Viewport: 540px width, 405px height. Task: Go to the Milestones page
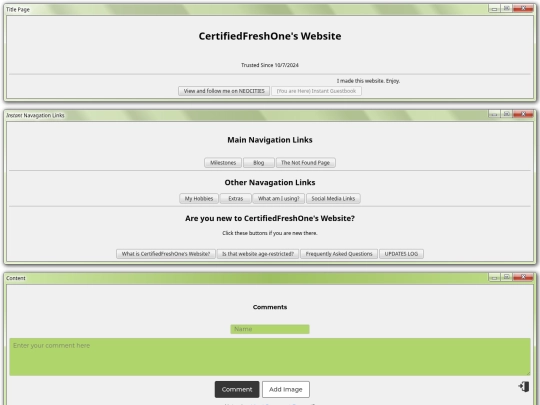(x=223, y=163)
